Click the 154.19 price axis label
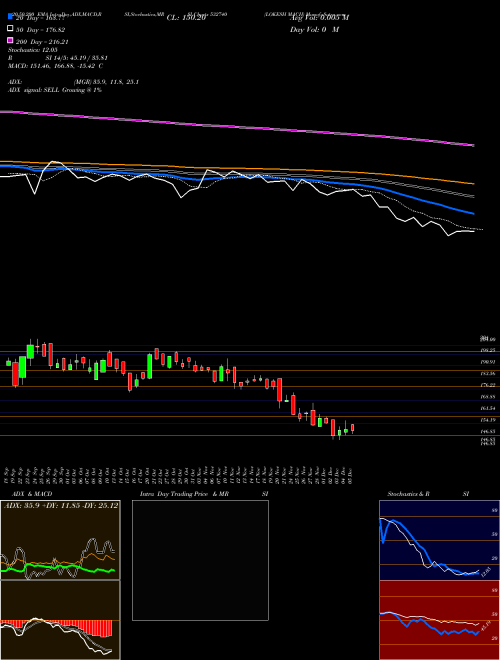Image resolution: width=500 pixels, height=660 pixels. pyautogui.click(x=488, y=420)
